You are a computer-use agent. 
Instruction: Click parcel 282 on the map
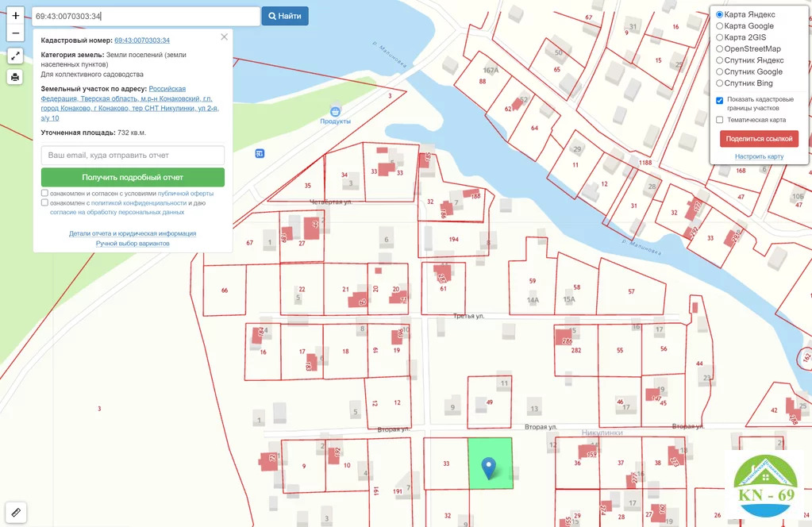pyautogui.click(x=575, y=351)
